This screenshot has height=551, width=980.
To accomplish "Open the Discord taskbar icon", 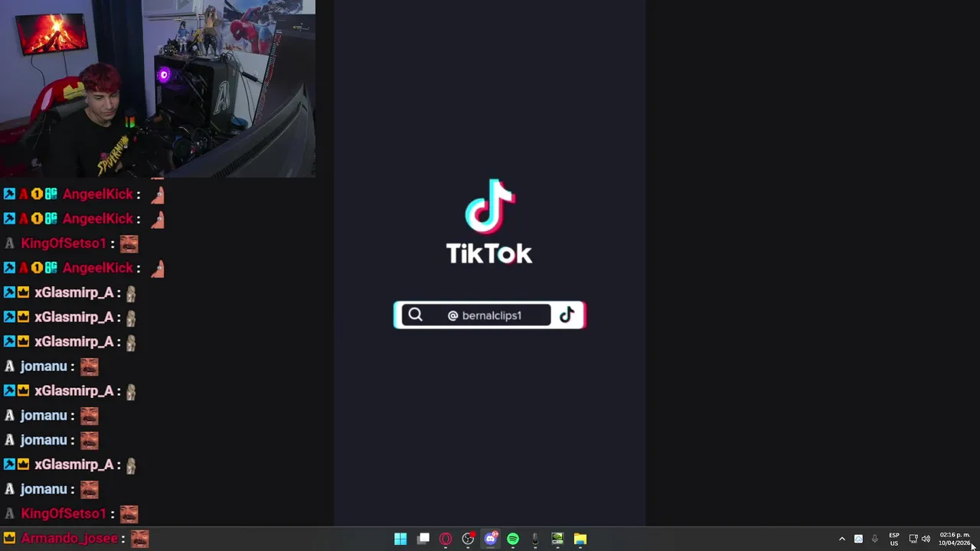I will tap(491, 539).
